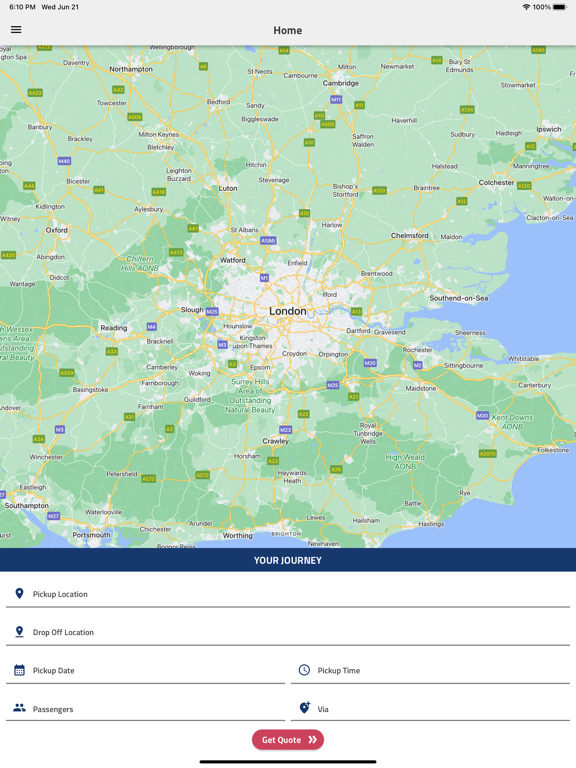
Task: Tap Oxford on the map
Action: (x=57, y=230)
